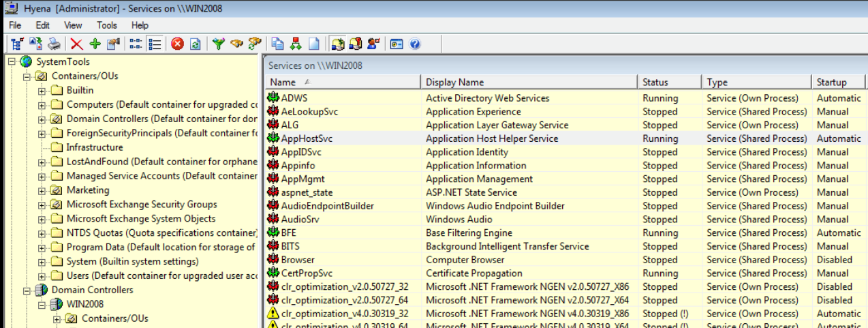Click the warning icon beside clr_optimization_v4.0.30319_32

point(273,314)
